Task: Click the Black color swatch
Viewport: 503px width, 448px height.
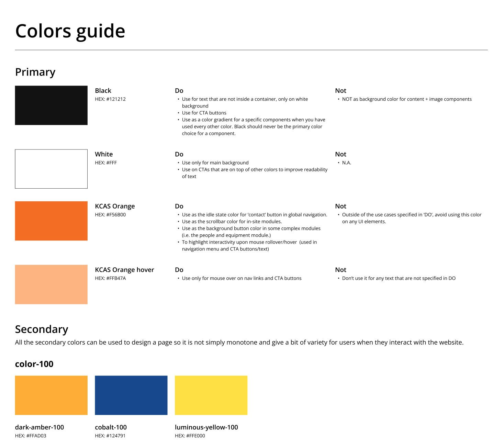Action: click(x=51, y=105)
